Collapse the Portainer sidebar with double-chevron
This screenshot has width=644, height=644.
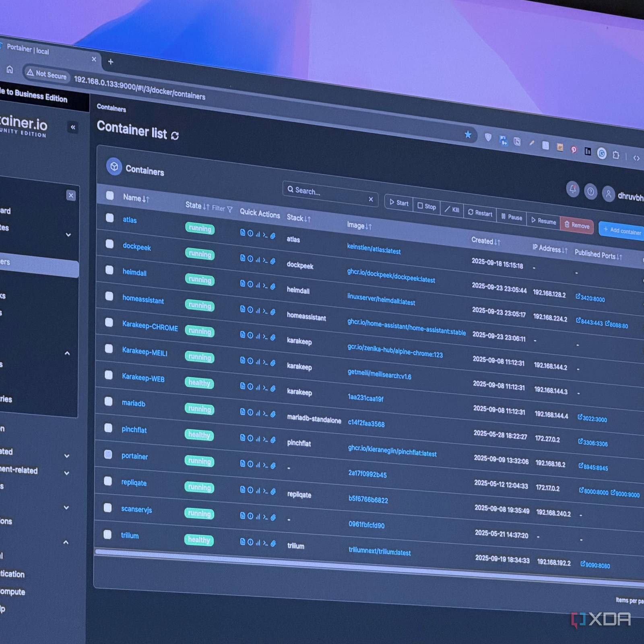[x=73, y=128]
